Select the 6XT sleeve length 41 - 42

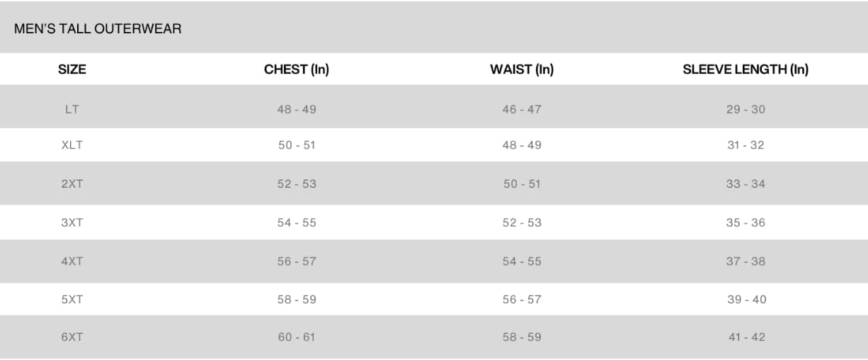pos(747,337)
